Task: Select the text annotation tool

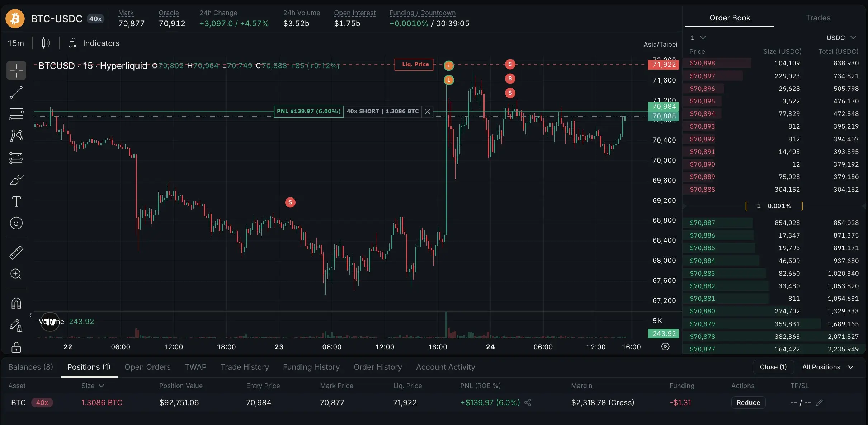Action: click(16, 201)
